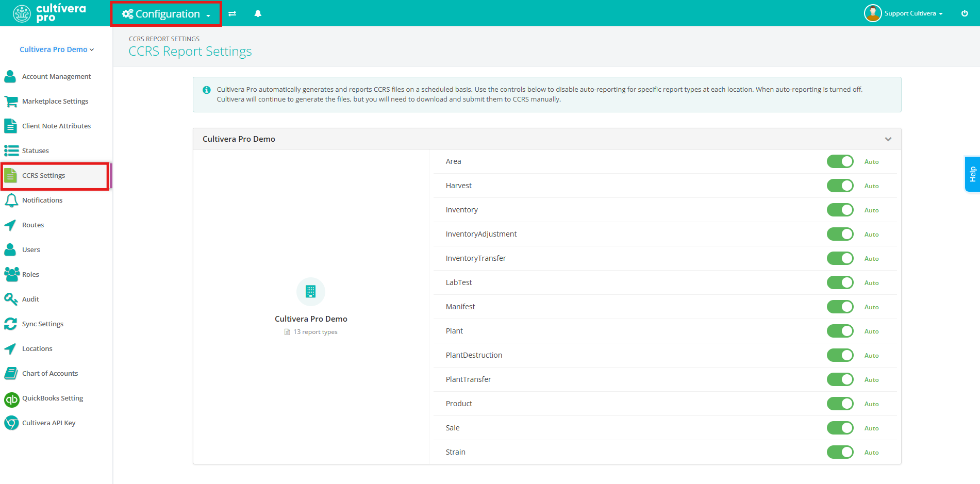Disable auto-reporting for Sale
Screen dimensions: 980x484
point(840,428)
